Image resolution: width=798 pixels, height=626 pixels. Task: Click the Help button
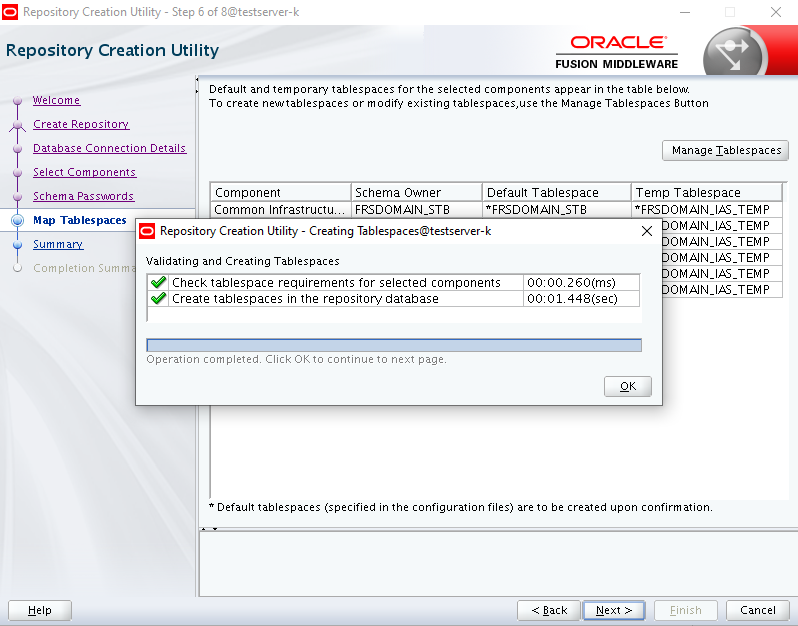(x=40, y=610)
